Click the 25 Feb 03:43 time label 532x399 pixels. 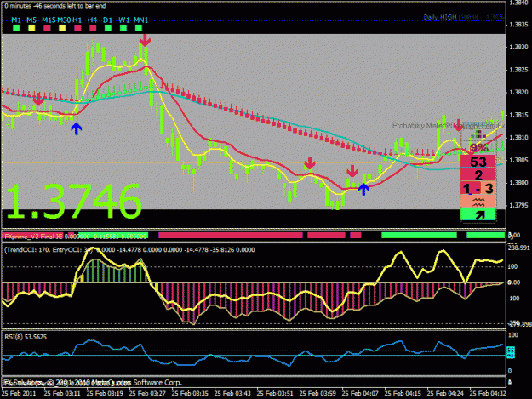[232, 394]
